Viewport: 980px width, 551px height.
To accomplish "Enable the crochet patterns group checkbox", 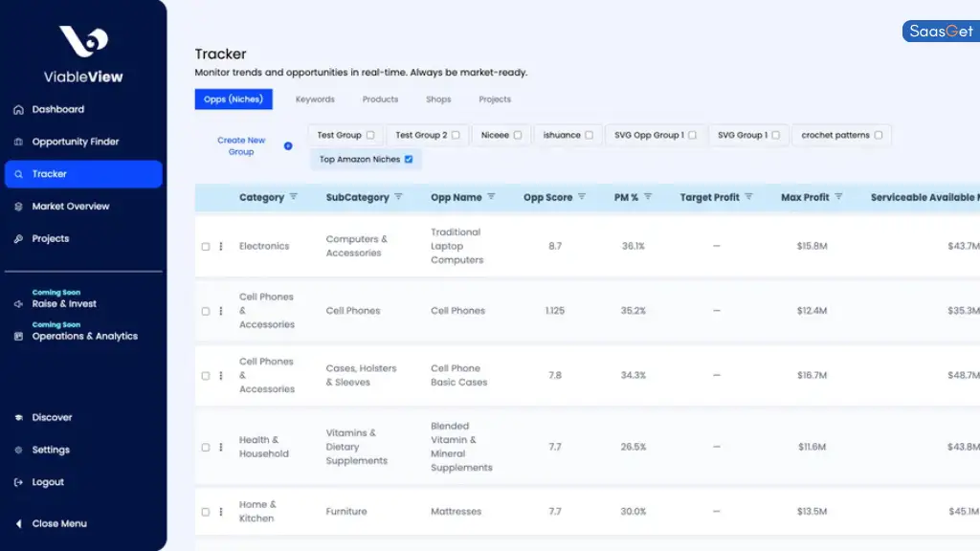I will [878, 135].
